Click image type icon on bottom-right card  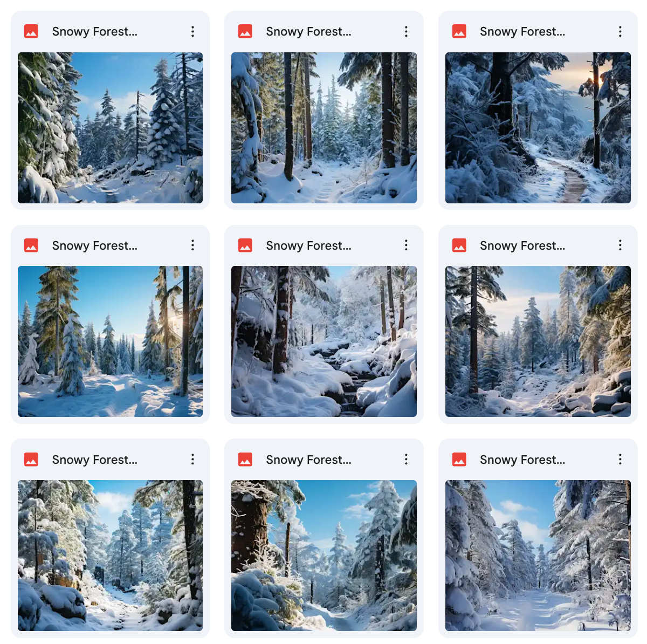[459, 460]
